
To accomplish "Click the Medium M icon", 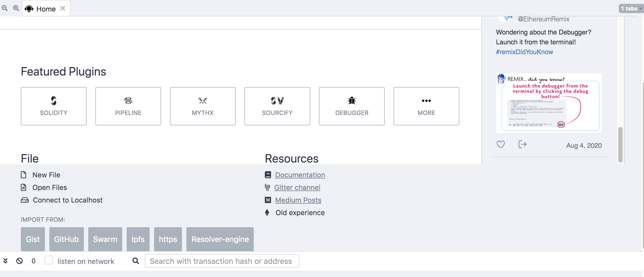I will click(268, 200).
